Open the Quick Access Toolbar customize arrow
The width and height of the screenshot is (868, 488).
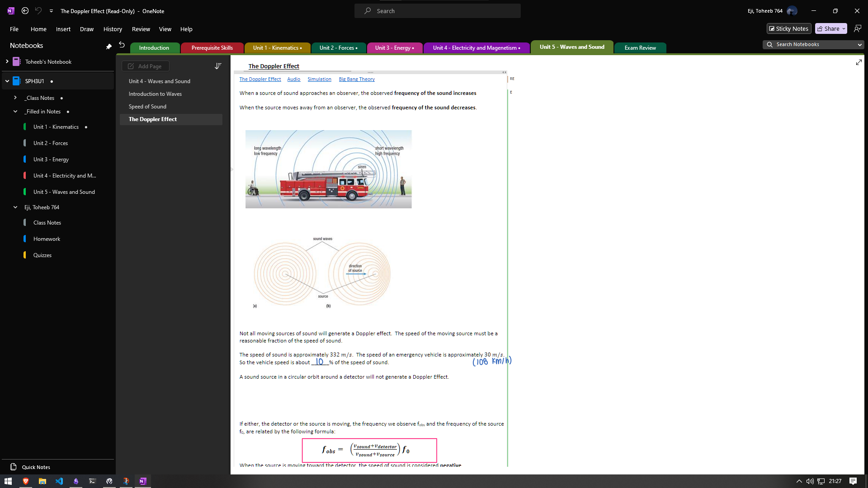51,11
